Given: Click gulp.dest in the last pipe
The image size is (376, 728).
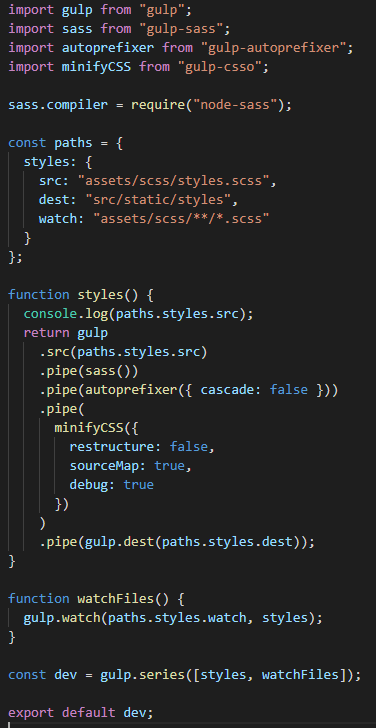Looking at the screenshot, I should 119,542.
